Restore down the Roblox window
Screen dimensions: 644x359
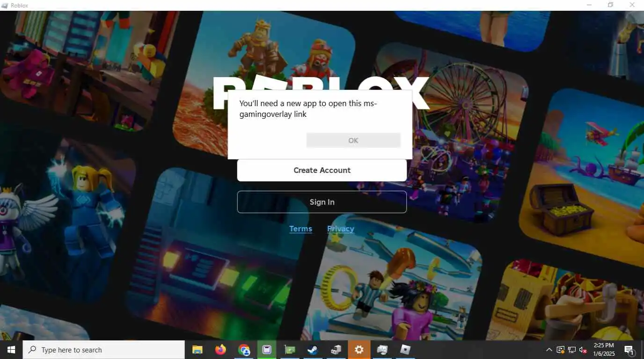point(610,5)
